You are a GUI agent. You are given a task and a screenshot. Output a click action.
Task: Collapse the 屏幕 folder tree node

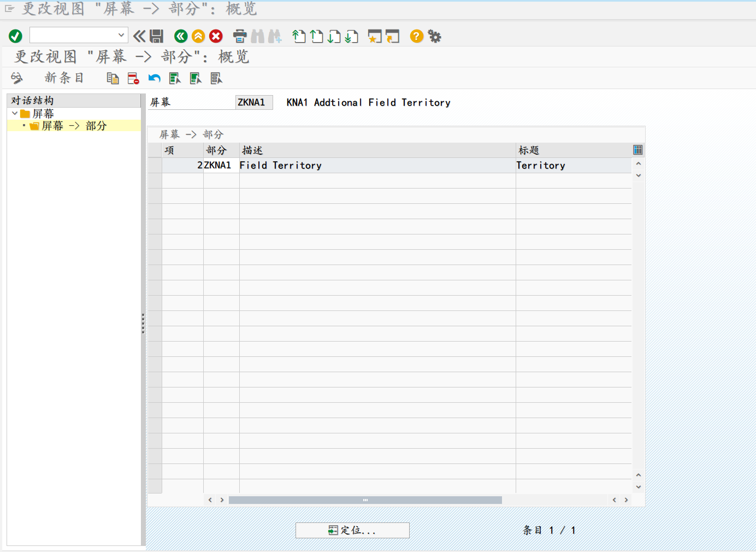click(15, 113)
